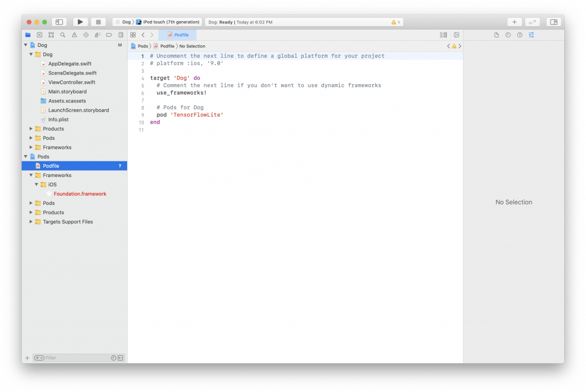Viewport: 586px width, 392px height.
Task: Expand the Targets Support Files folder
Action: [x=31, y=221]
